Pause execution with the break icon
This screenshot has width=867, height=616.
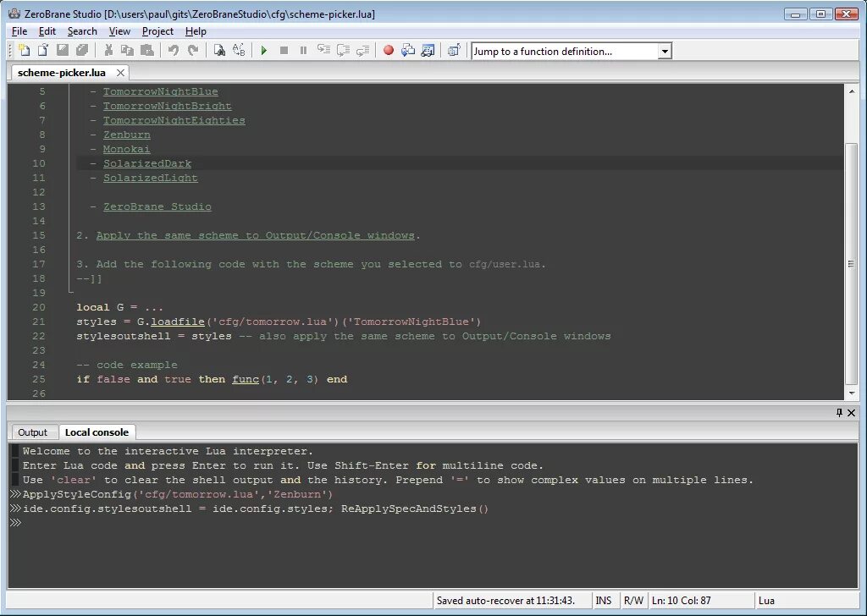point(303,50)
